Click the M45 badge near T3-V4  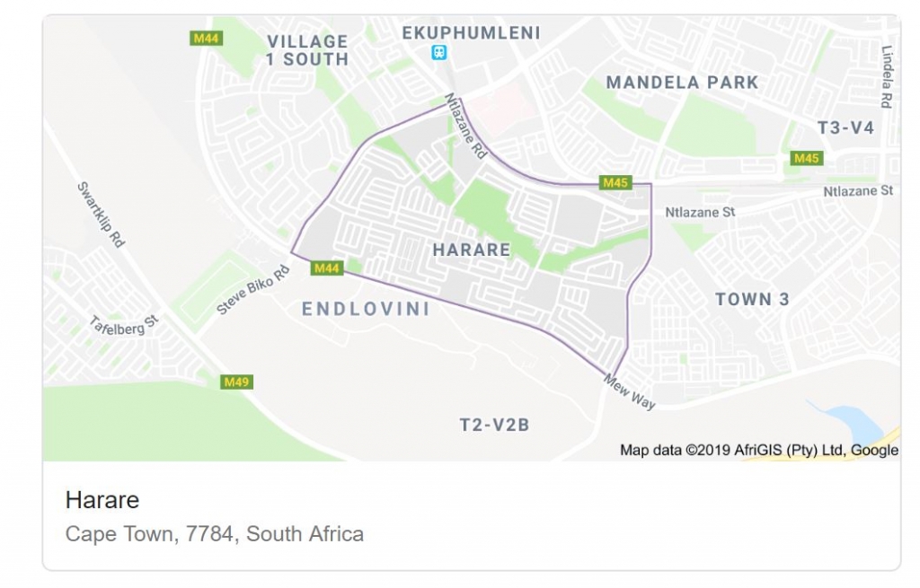807,158
